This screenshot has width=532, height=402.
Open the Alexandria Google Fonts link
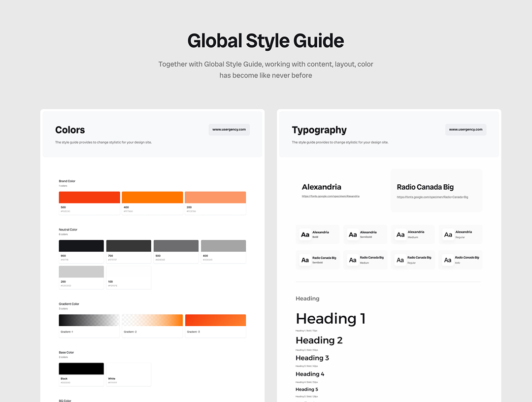coord(331,197)
